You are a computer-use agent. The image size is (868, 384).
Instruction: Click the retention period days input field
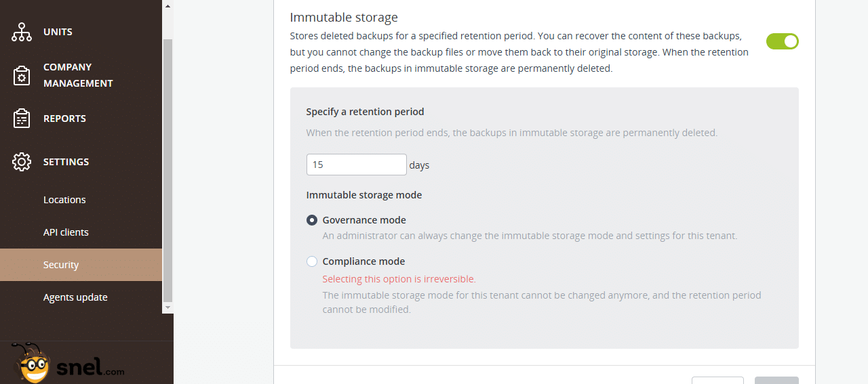[357, 165]
